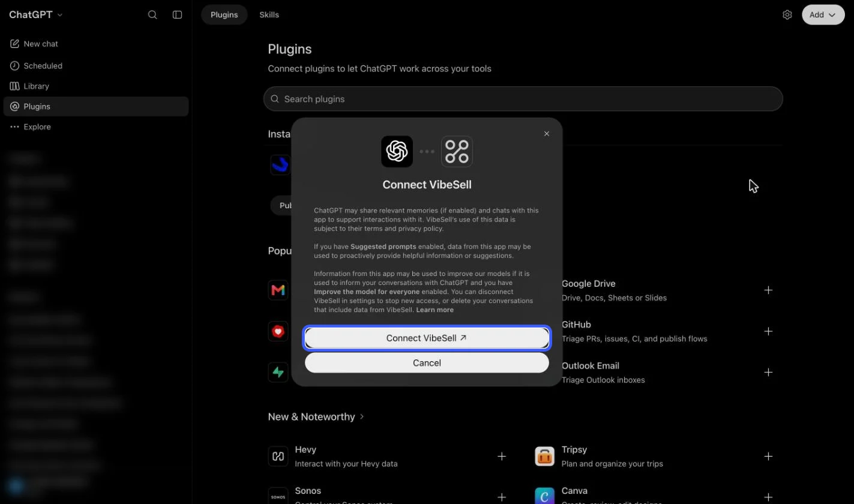Add the Google Drive plugin with plus
The width and height of the screenshot is (854, 504).
(768, 290)
